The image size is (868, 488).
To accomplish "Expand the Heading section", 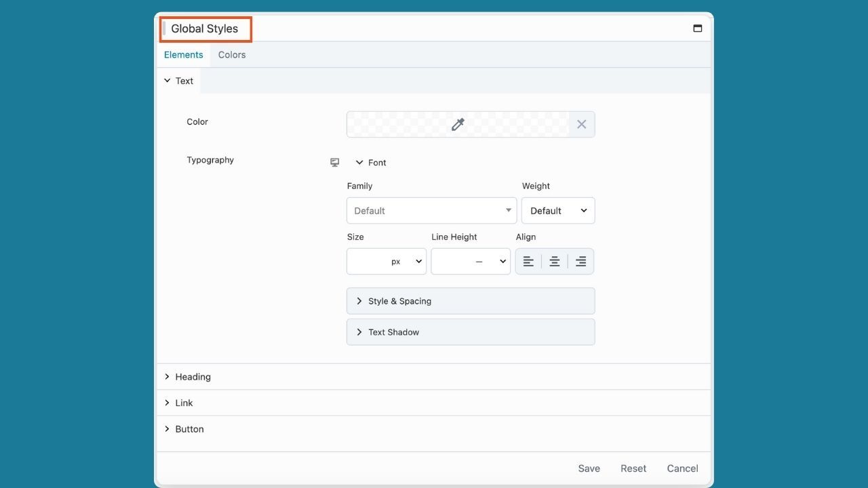I will (x=193, y=377).
